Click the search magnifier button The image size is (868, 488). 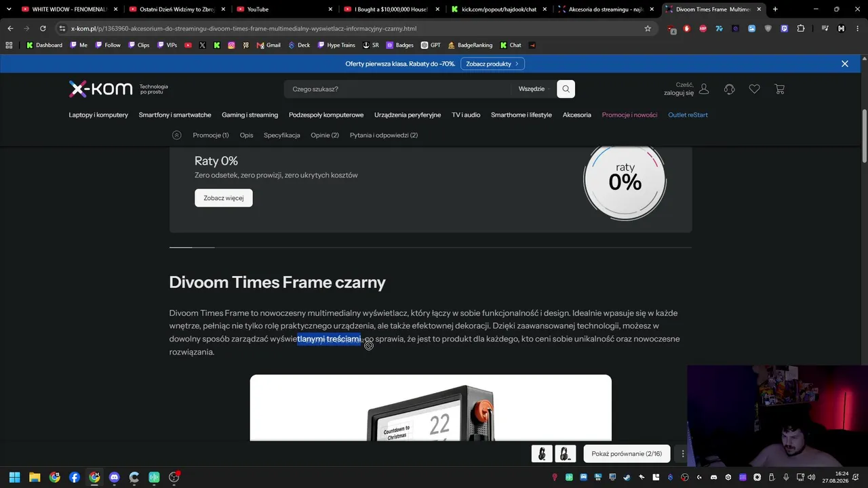pos(566,89)
